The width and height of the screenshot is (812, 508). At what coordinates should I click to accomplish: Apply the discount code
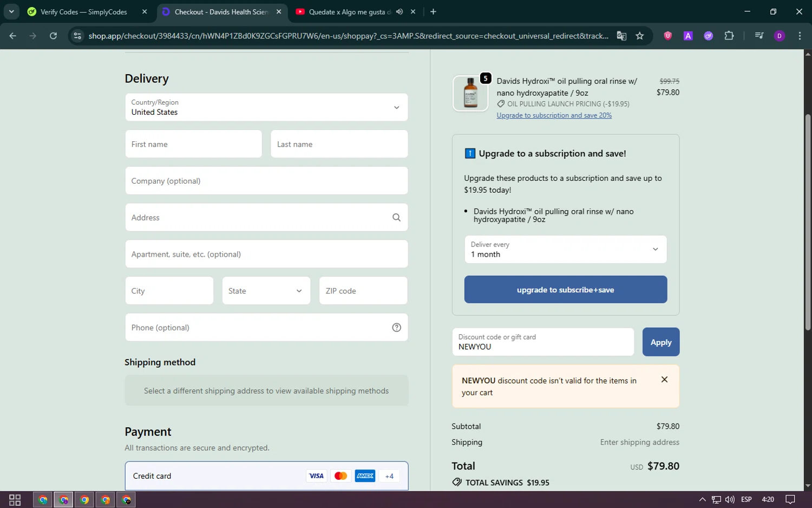tap(661, 342)
